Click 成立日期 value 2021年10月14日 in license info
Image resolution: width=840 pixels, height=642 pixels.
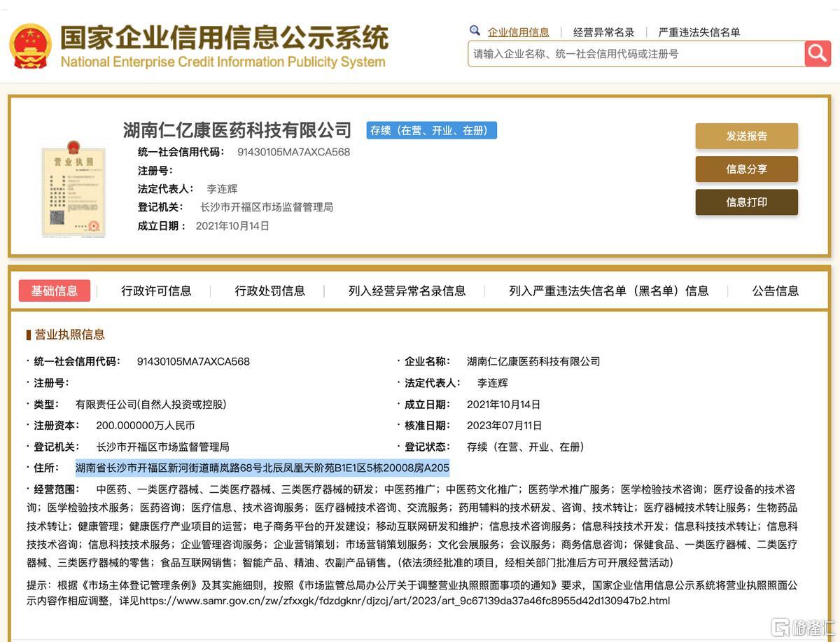pos(504,404)
